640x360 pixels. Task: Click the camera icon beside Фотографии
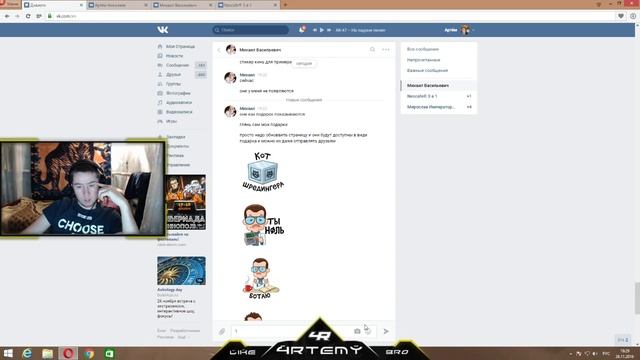[160, 93]
